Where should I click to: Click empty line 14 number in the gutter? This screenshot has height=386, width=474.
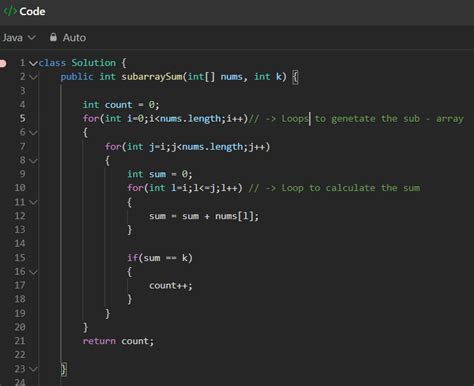click(x=20, y=243)
